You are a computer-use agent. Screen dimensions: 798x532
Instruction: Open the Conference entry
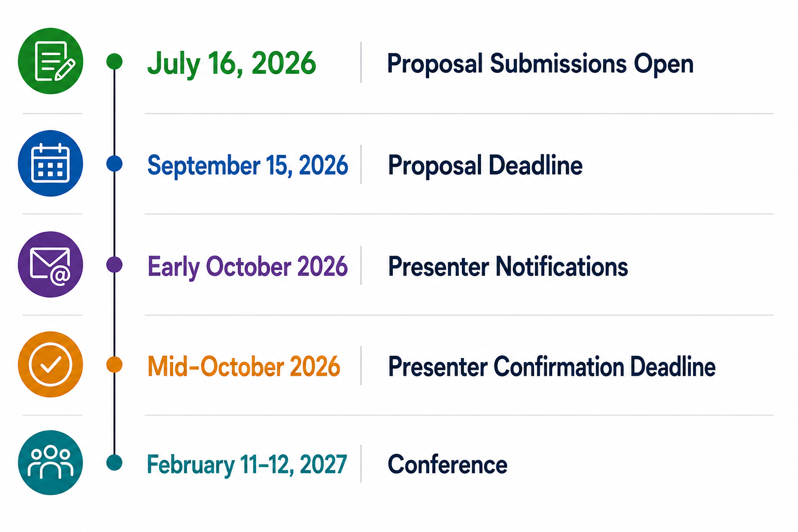pyautogui.click(x=448, y=464)
